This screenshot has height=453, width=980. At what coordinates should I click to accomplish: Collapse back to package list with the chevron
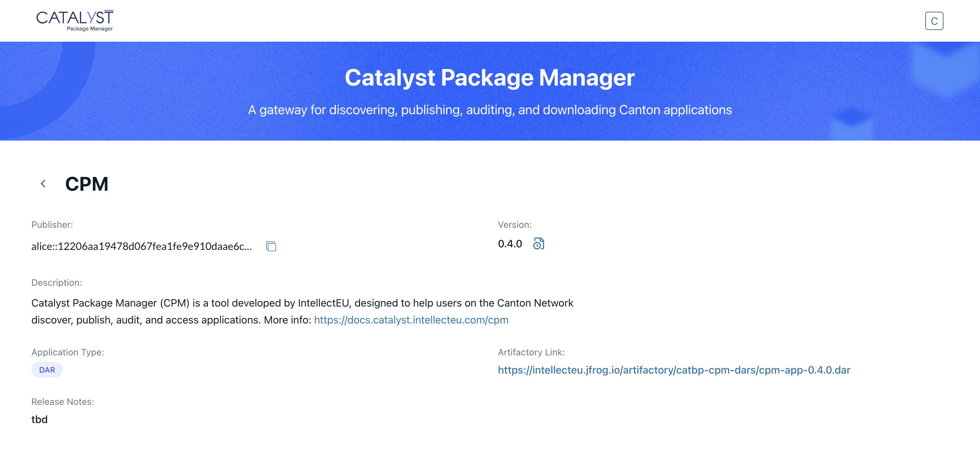43,184
